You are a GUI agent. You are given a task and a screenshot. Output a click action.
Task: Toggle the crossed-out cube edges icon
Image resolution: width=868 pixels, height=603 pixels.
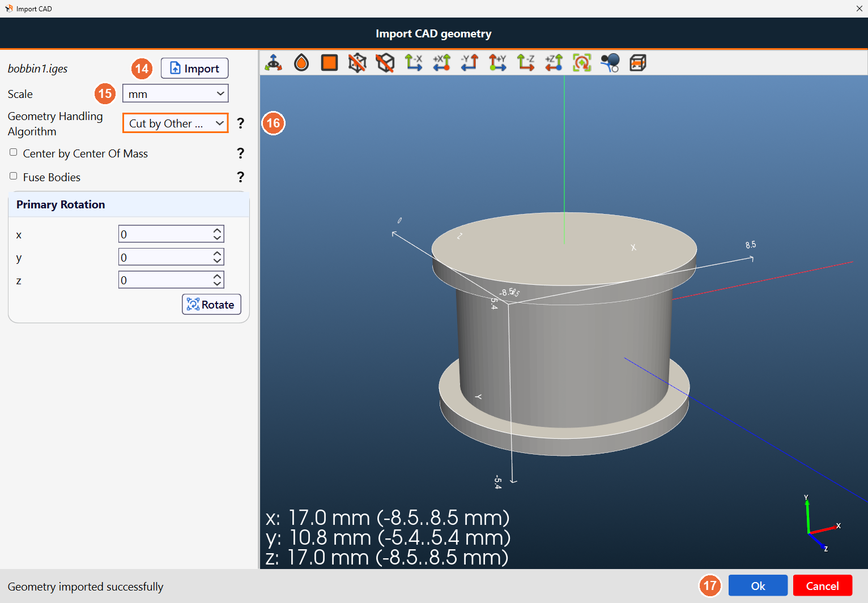[x=385, y=63]
